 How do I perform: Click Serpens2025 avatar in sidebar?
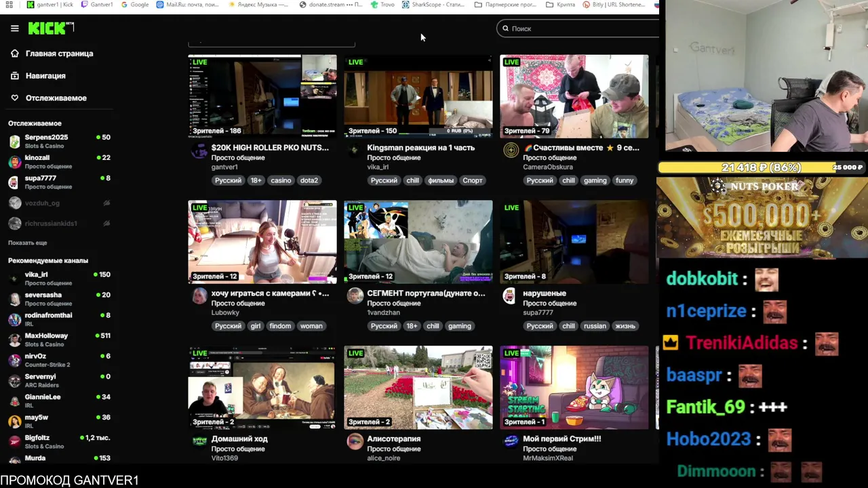(14, 142)
